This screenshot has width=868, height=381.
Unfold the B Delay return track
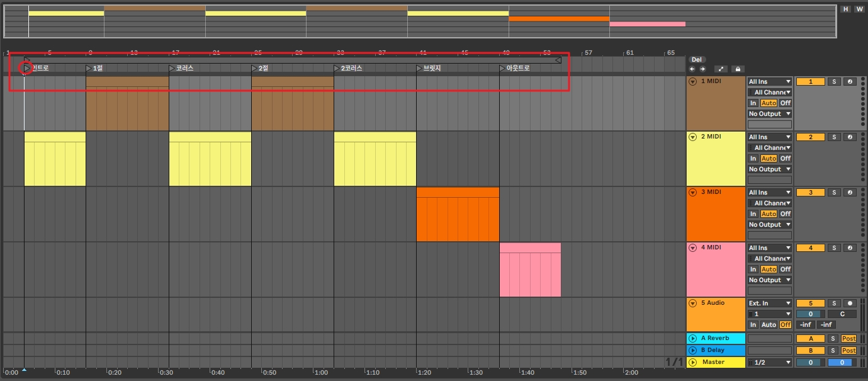pos(693,350)
